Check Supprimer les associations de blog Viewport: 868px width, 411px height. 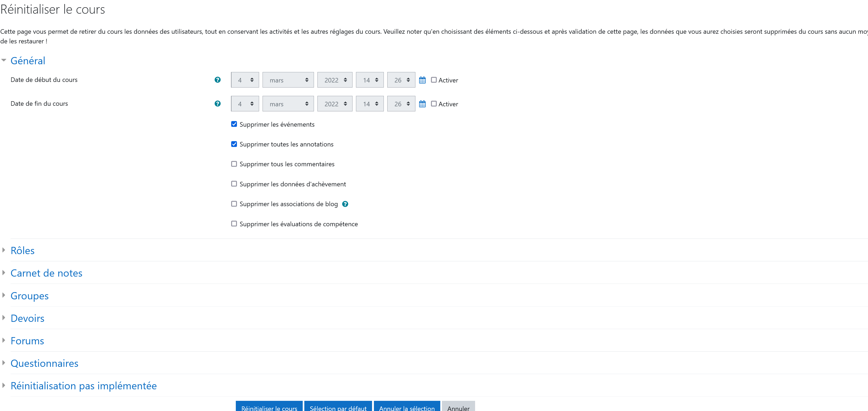(234, 204)
